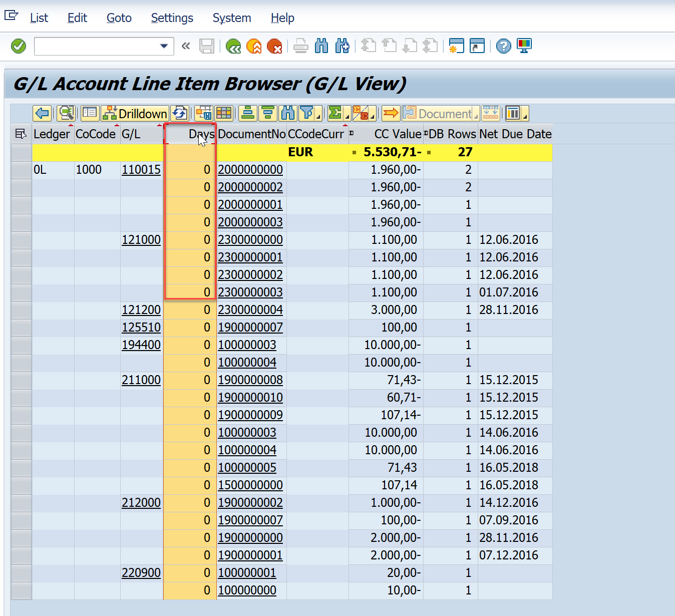Viewport: 675px width, 616px height.
Task: Click the CC Value column header
Action: tap(387, 134)
